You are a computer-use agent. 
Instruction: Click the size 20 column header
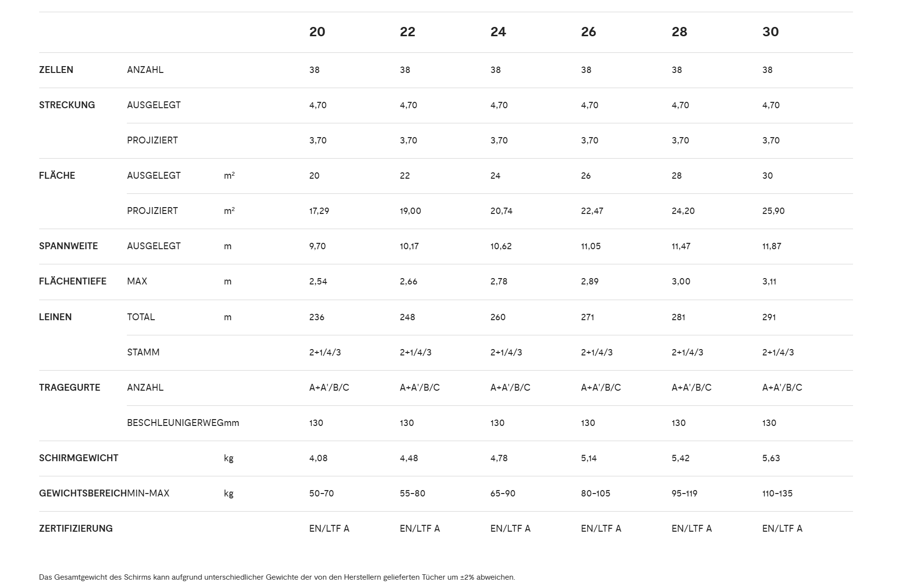317,32
